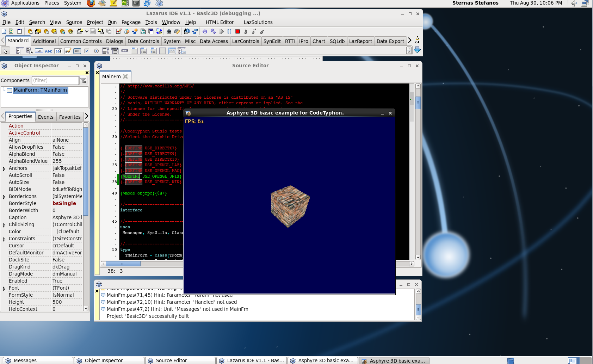Image resolution: width=593 pixels, height=364 pixels.
Task: Open the Places system menu
Action: 51,3
